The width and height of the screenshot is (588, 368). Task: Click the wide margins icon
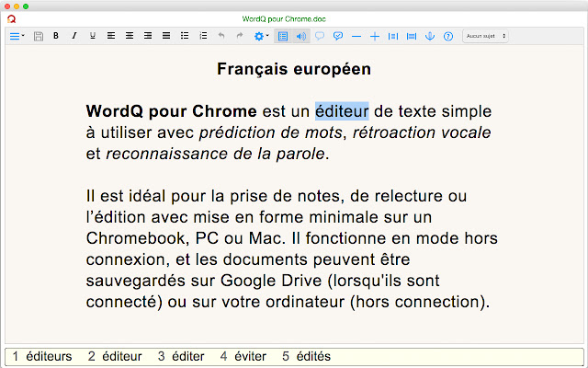pos(412,37)
